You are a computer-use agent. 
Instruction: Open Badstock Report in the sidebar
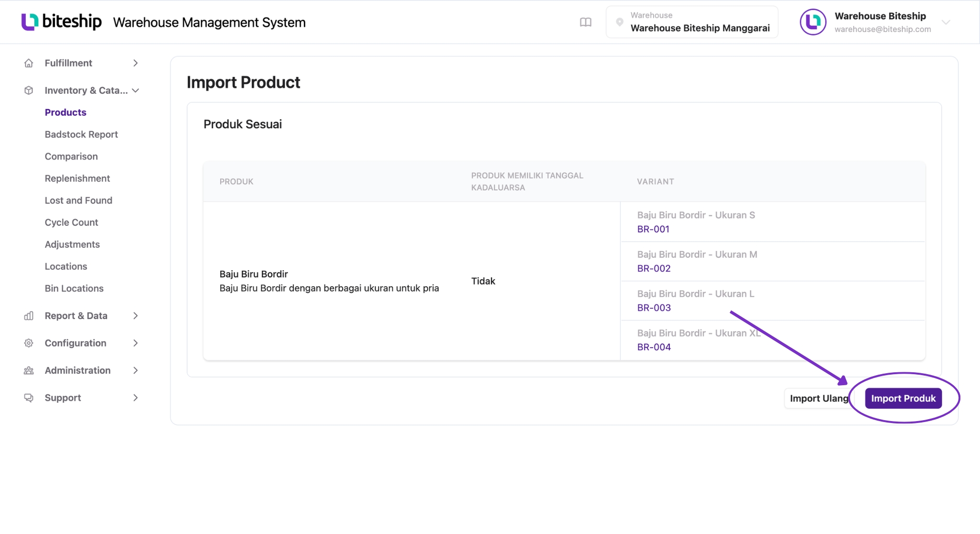(81, 134)
